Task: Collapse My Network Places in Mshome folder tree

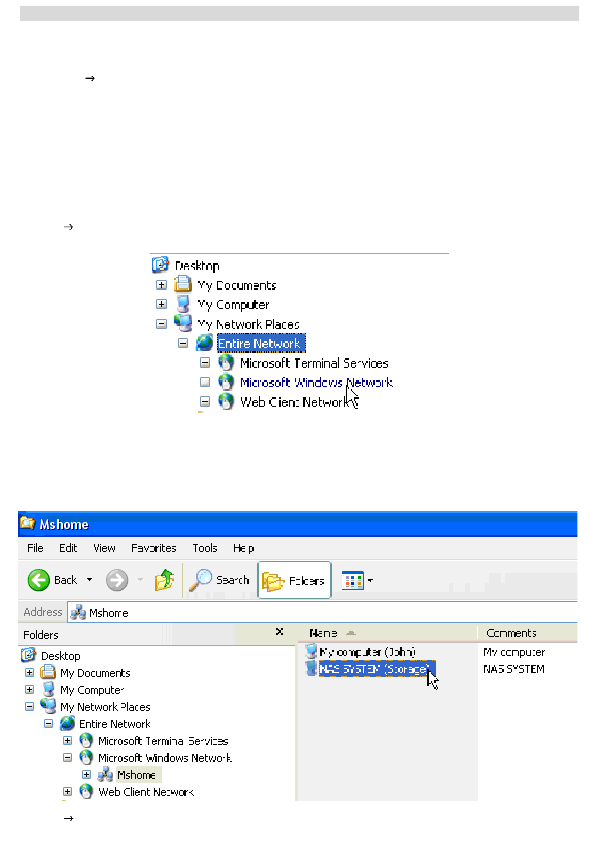Action: pyautogui.click(x=30, y=707)
